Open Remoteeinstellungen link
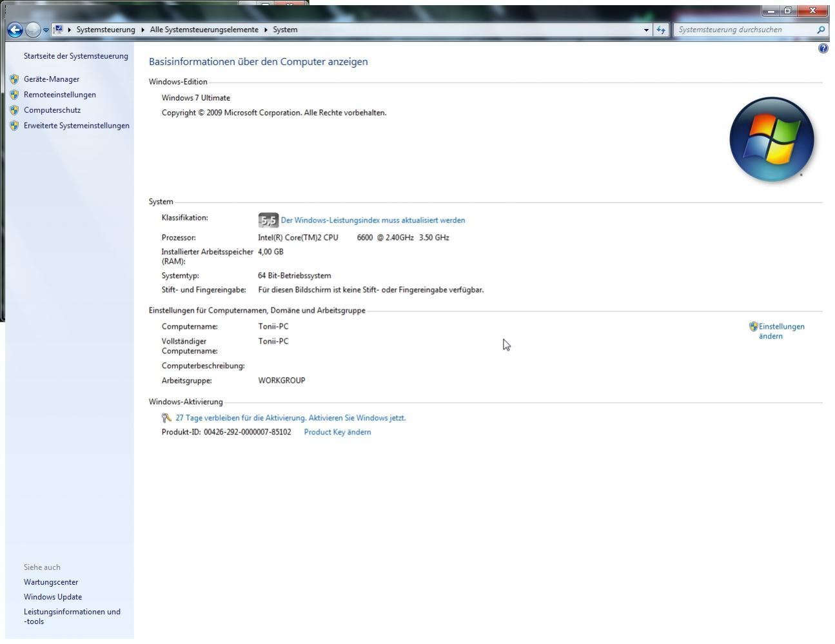835x644 pixels. pos(60,95)
